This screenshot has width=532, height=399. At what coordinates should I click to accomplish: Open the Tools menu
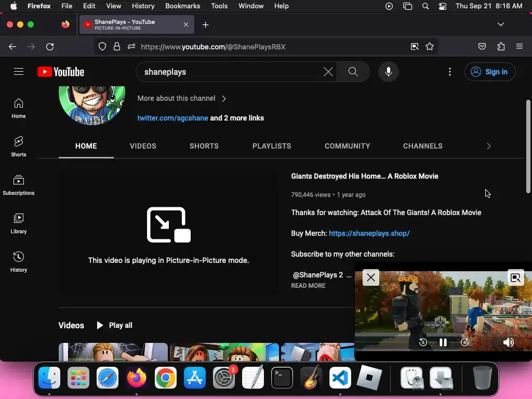point(219,6)
